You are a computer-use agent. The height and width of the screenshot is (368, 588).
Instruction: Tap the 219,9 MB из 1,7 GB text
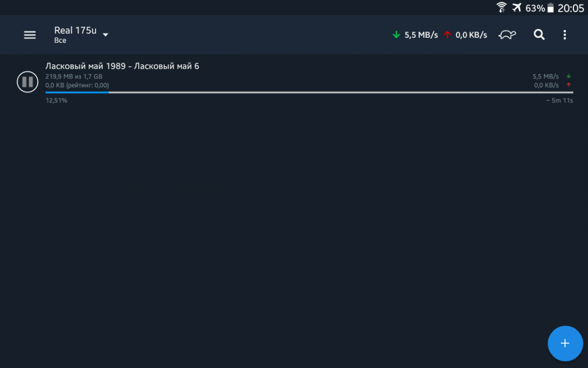point(74,77)
